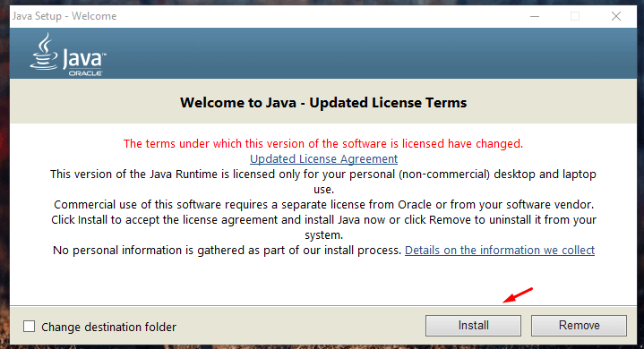644x349 pixels.
Task: Click the 'Commercial use of this software' sentence
Action: [323, 205]
